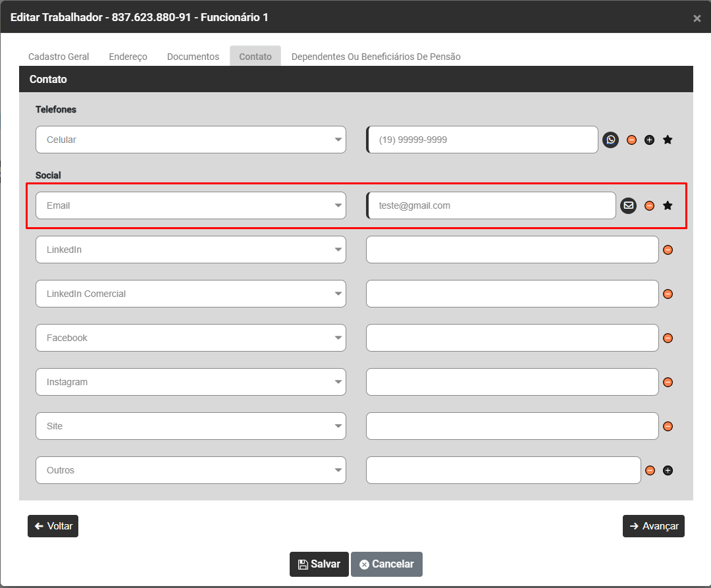Click the star icon on the Email row
Viewport: 711px width, 588px height.
tap(668, 205)
